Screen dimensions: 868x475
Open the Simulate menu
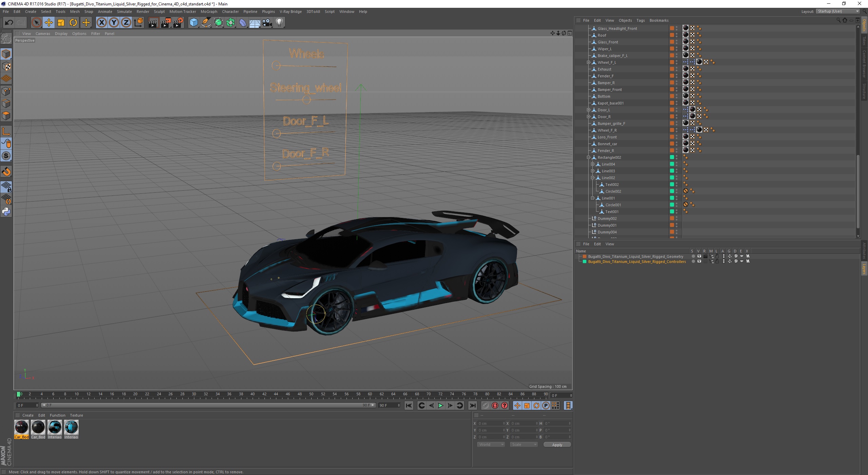[x=124, y=12]
